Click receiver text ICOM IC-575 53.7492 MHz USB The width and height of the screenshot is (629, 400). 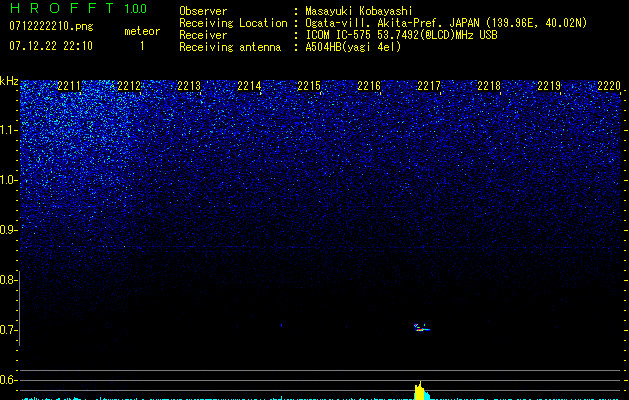click(401, 35)
